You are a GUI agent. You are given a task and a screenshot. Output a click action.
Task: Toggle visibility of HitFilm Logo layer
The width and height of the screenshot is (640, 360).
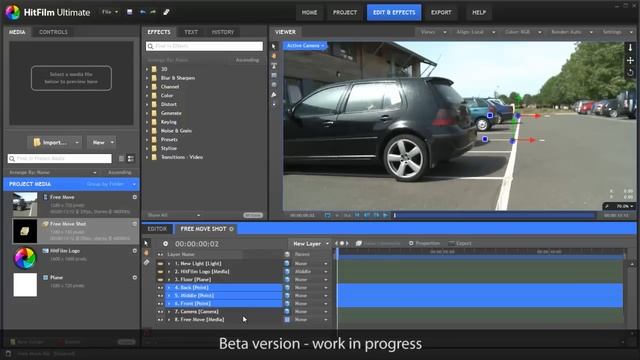[160, 272]
